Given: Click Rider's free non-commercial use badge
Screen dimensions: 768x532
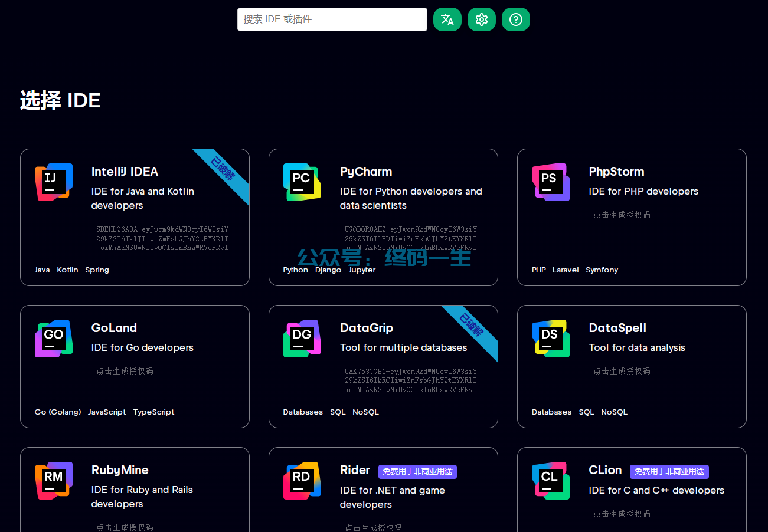Looking at the screenshot, I should click(x=417, y=472).
